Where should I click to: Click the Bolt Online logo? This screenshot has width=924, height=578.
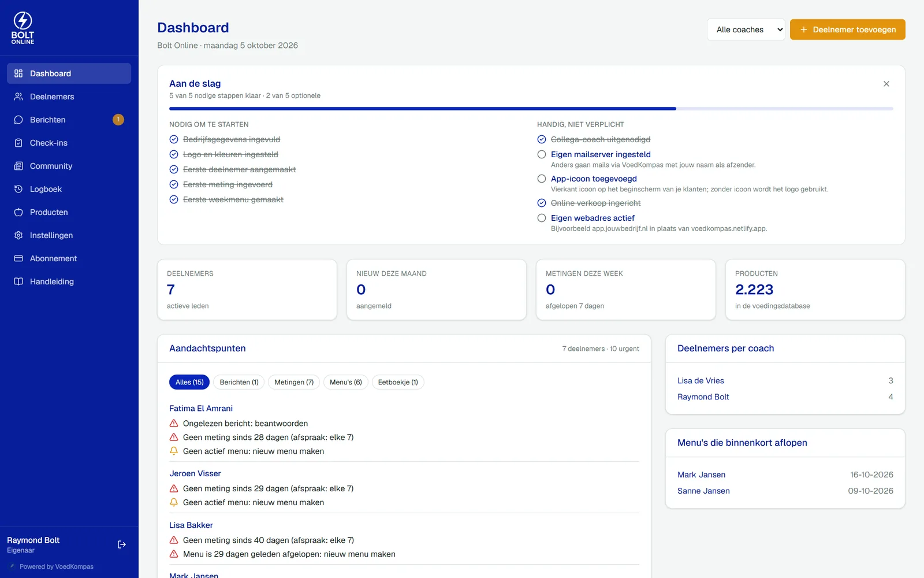pos(23,28)
